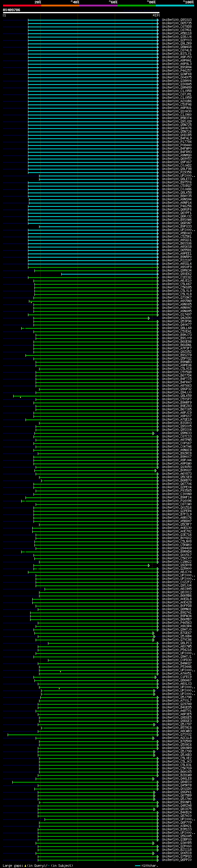Click the UniRef100_C1J959 label
This screenshot has width=197, height=868.
(177, 97)
